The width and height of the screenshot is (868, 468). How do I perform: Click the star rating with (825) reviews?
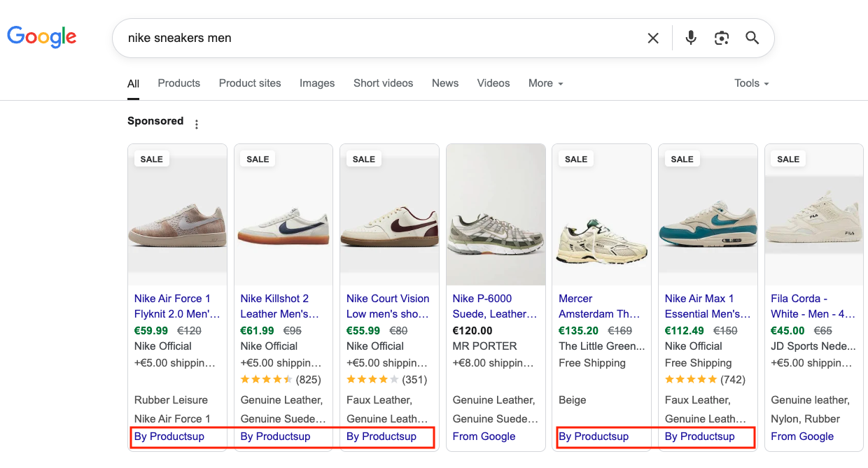point(280,380)
